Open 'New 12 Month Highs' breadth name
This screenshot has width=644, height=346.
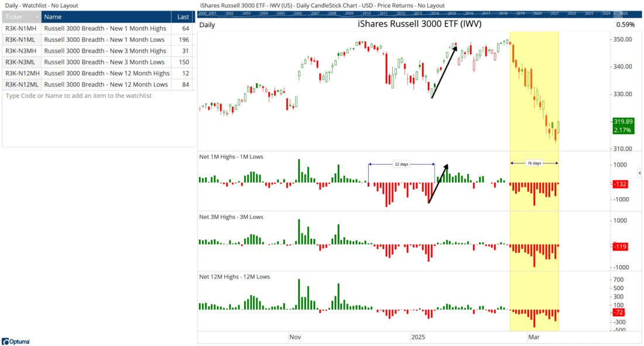point(107,73)
